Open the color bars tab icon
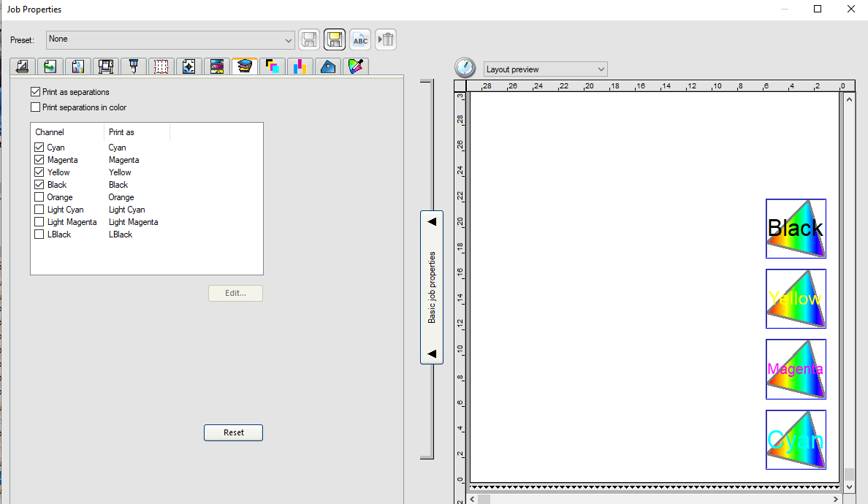 click(216, 66)
